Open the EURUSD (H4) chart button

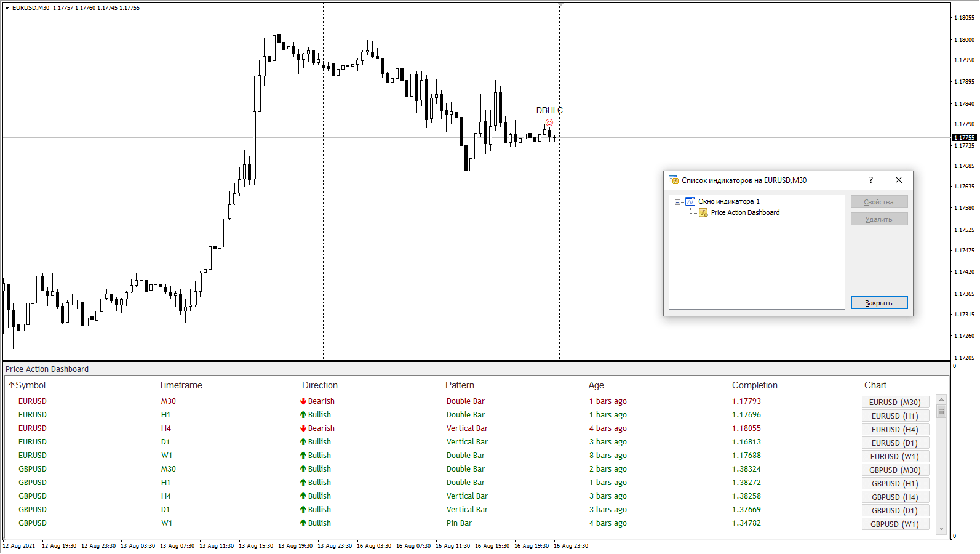tap(894, 430)
